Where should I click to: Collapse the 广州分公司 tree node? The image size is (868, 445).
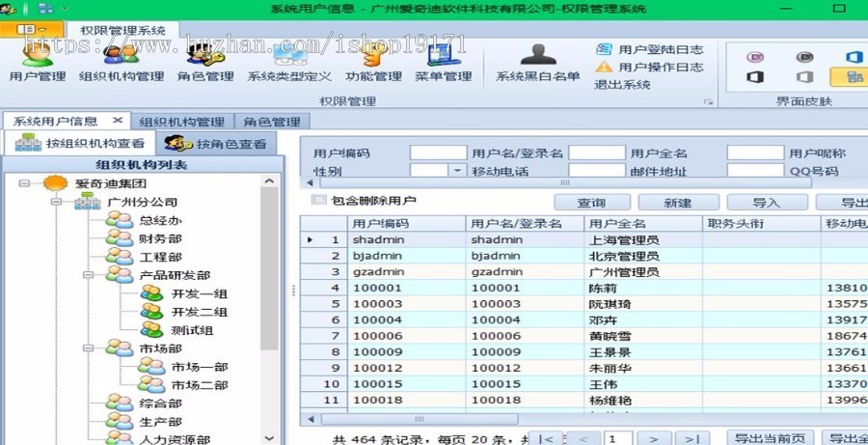(56, 202)
